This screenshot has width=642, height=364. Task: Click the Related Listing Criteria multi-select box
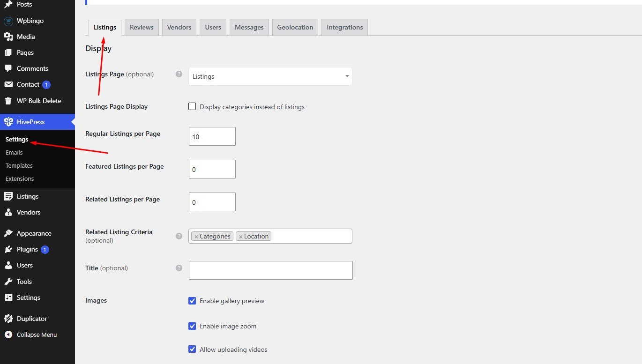(x=270, y=236)
